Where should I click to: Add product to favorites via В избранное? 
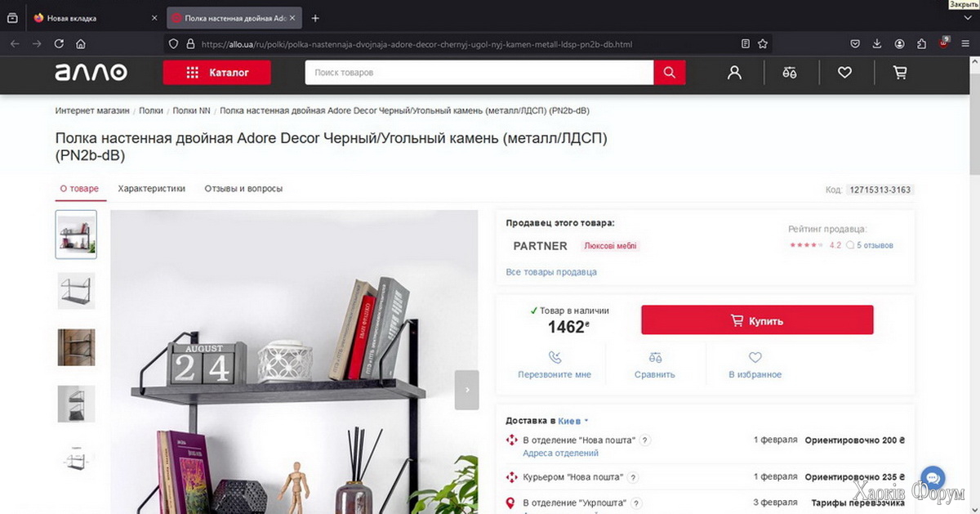click(x=755, y=365)
